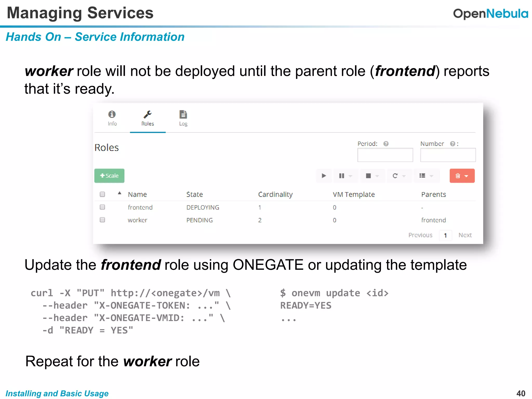
Task: Open the Info tab
Action: [x=112, y=118]
